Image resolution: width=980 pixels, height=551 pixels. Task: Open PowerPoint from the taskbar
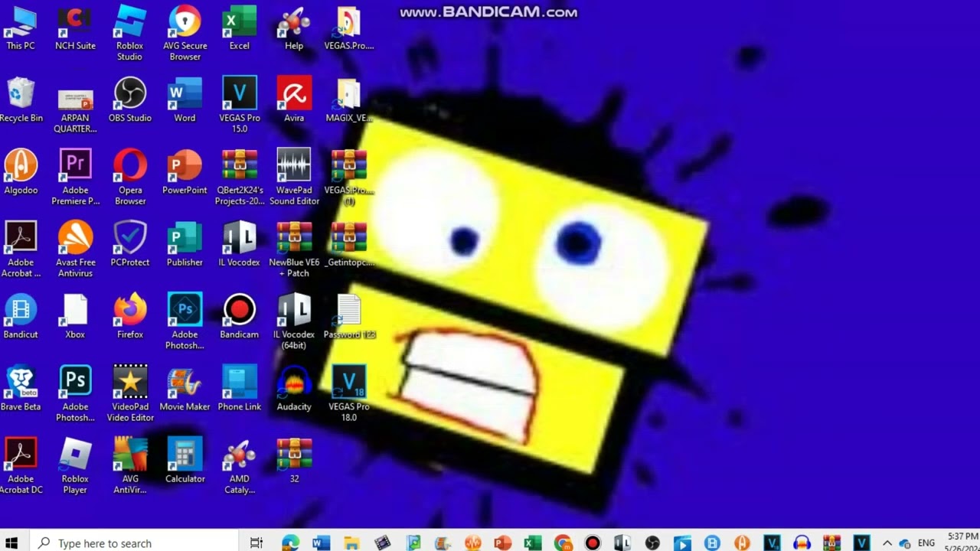pos(502,543)
